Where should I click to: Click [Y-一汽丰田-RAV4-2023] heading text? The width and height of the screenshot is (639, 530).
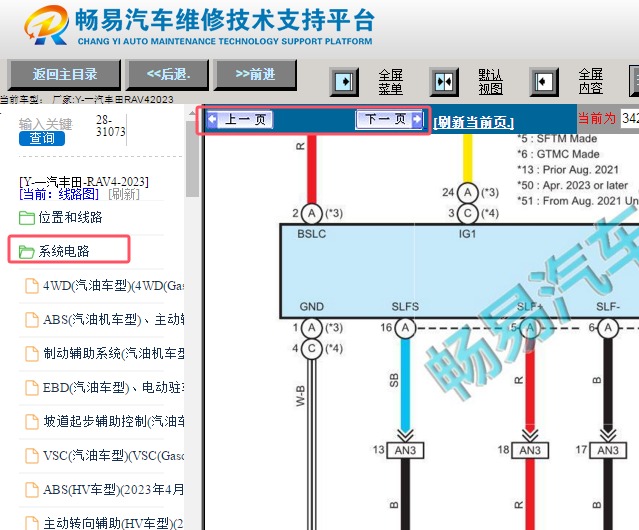pos(84,182)
